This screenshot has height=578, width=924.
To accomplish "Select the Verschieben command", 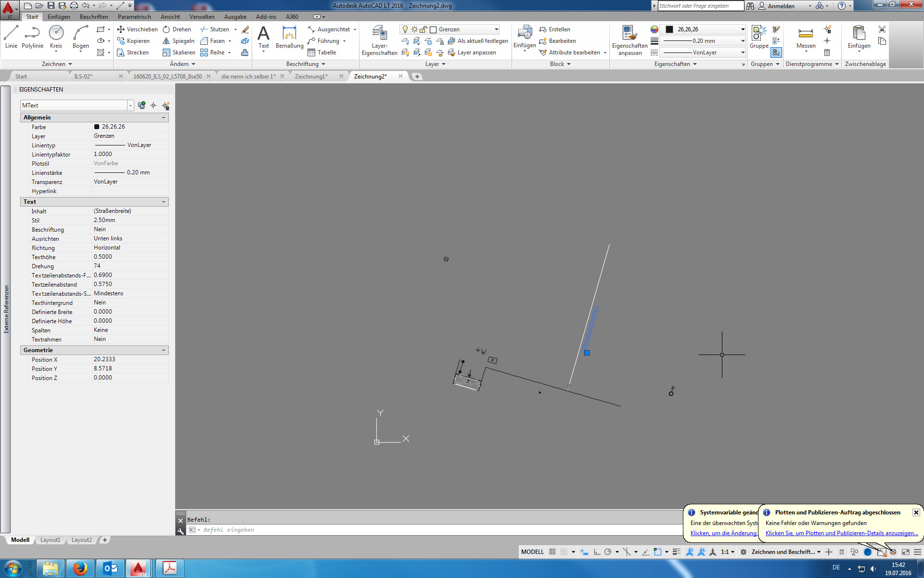I will [x=137, y=29].
